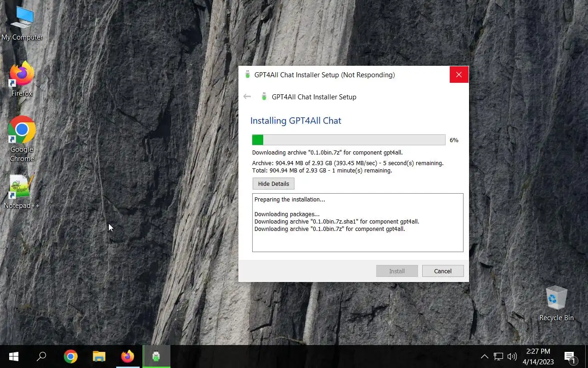Launch Firefox from desktop shortcut

point(22,79)
